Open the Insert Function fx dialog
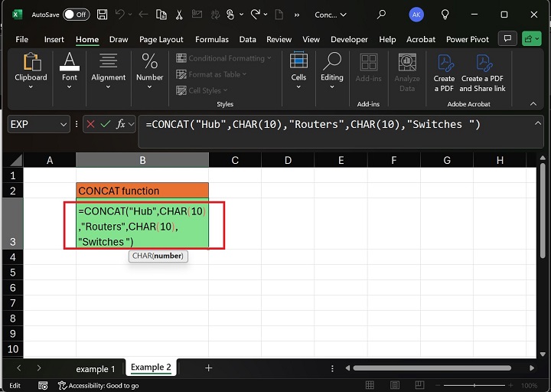The width and height of the screenshot is (551, 392). [x=121, y=124]
